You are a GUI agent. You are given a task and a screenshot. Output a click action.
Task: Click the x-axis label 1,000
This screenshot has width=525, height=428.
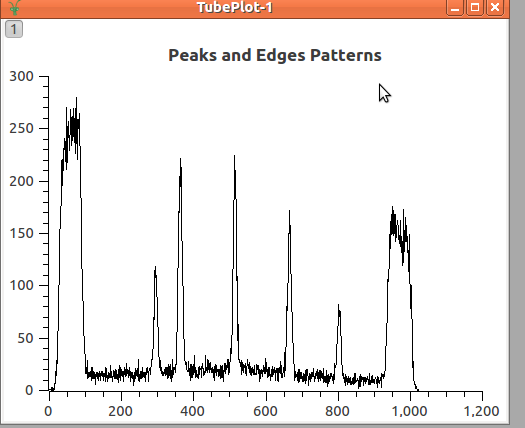pyautogui.click(x=409, y=411)
